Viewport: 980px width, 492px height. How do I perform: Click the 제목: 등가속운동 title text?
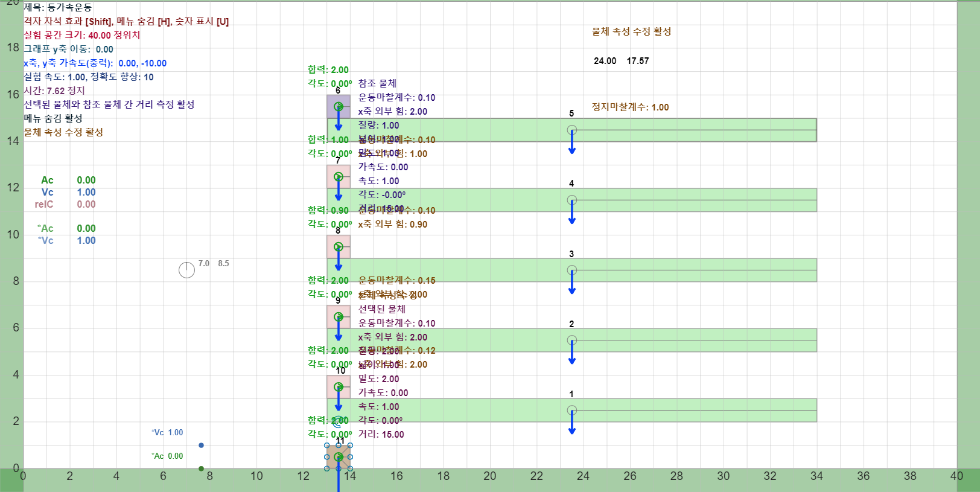tap(58, 7)
